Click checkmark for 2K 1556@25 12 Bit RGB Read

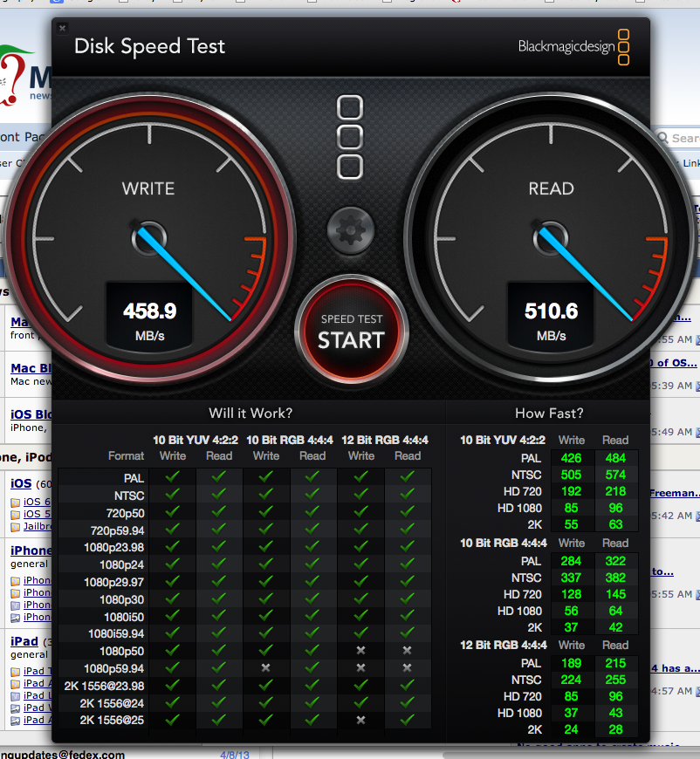(x=407, y=720)
